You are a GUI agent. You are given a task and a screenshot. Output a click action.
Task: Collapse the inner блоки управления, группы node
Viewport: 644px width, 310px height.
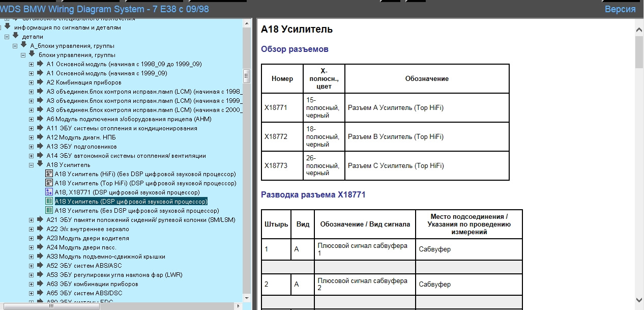coord(23,55)
